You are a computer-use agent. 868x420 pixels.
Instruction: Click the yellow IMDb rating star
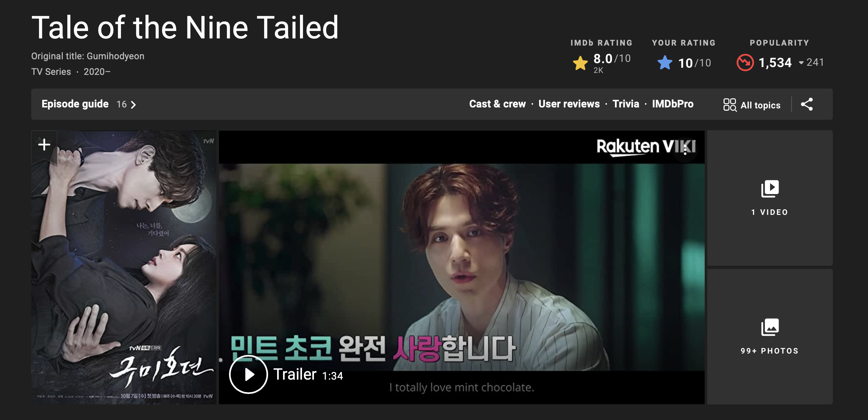tap(580, 63)
